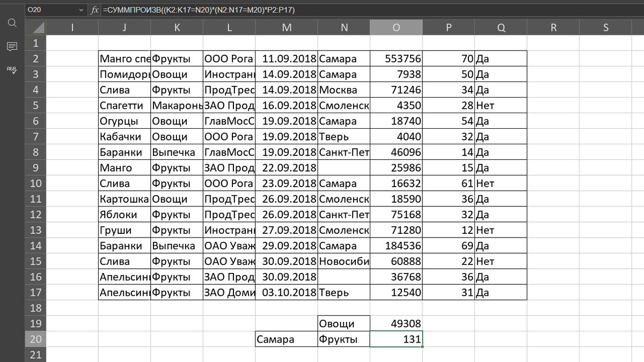Click criteria cell "Фрукты" in row 20
This screenshot has width=644, height=362.
[x=343, y=339]
